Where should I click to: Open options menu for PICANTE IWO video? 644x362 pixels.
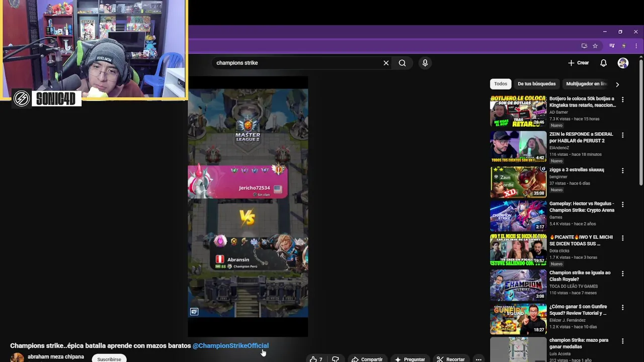(622, 238)
